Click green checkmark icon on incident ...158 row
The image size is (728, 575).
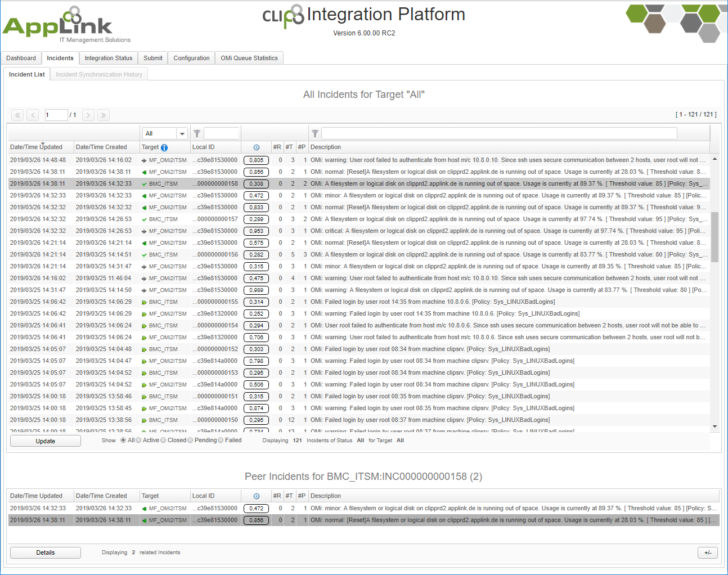[145, 184]
